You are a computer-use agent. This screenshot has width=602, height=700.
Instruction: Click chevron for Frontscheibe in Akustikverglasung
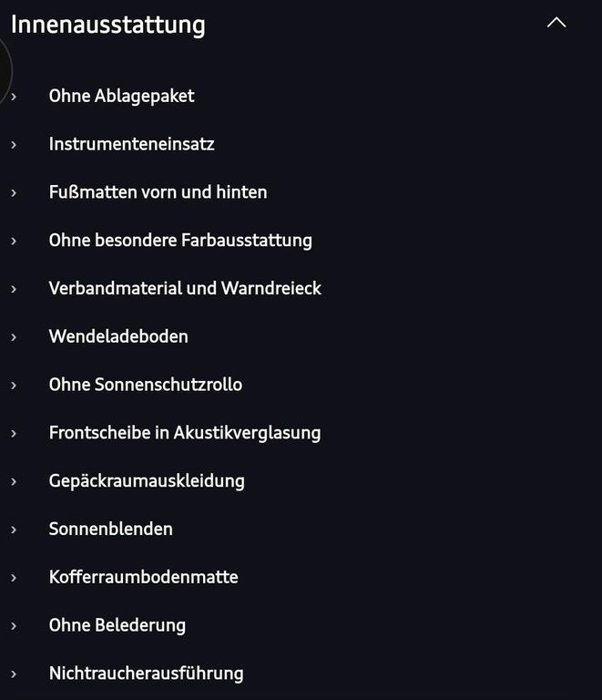pyautogui.click(x=14, y=434)
